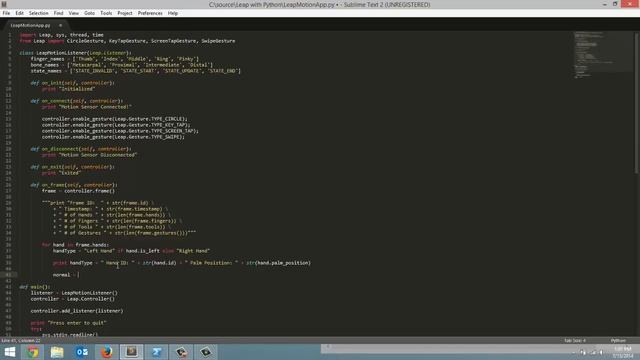Screen dimensions: 640x360
Task: Click the class LeapMotionListener definition line
Action: tap(76, 53)
